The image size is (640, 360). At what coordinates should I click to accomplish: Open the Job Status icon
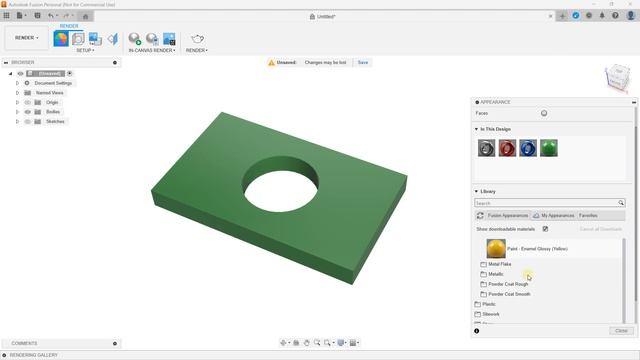click(589, 16)
